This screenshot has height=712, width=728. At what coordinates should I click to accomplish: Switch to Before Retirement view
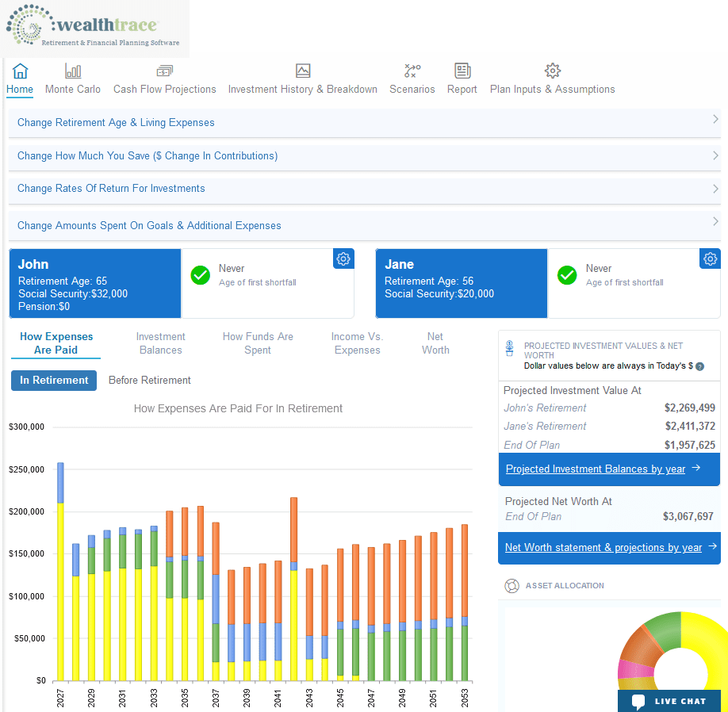[x=150, y=381]
